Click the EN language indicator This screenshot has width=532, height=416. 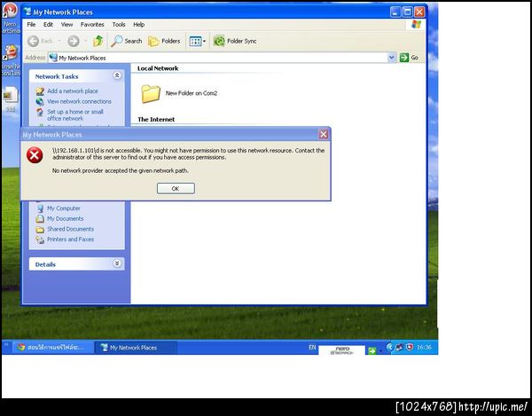pyautogui.click(x=312, y=347)
